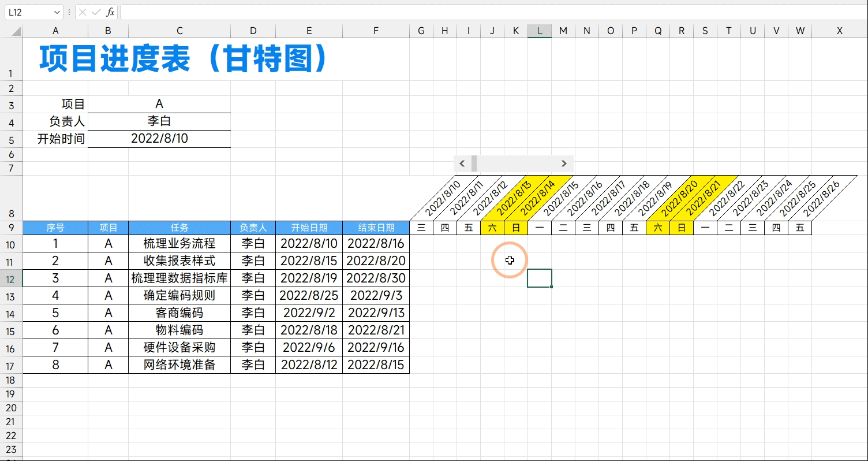Select task cell 收集报表样式
The height and width of the screenshot is (461, 868).
179,261
